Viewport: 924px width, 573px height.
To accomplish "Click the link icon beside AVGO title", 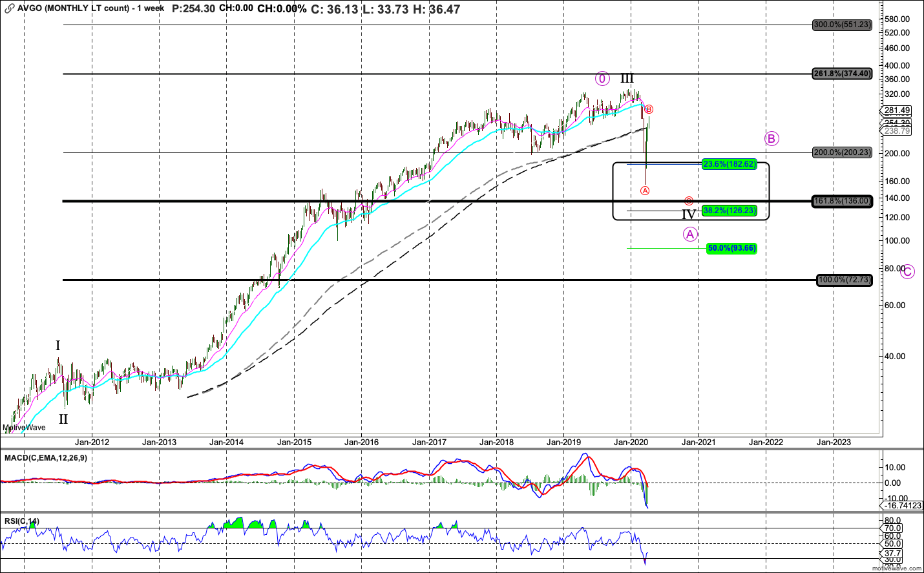I will tap(9, 8).
